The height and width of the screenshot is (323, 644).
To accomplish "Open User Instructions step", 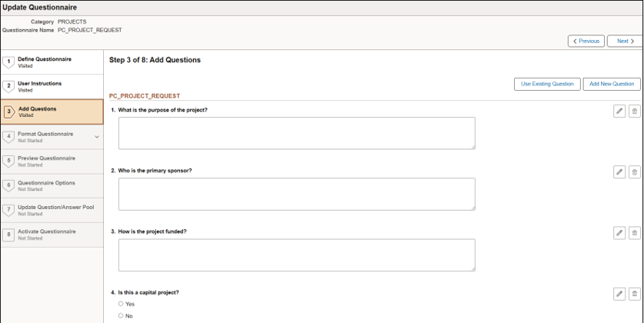I will coord(40,86).
